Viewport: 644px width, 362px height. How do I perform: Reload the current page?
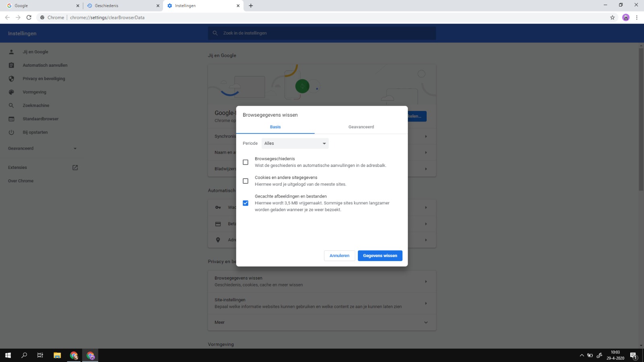[29, 17]
